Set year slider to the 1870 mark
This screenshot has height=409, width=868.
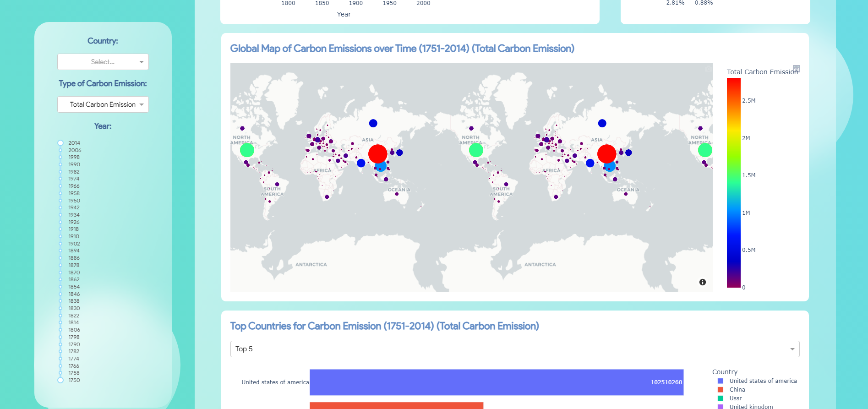(x=60, y=273)
